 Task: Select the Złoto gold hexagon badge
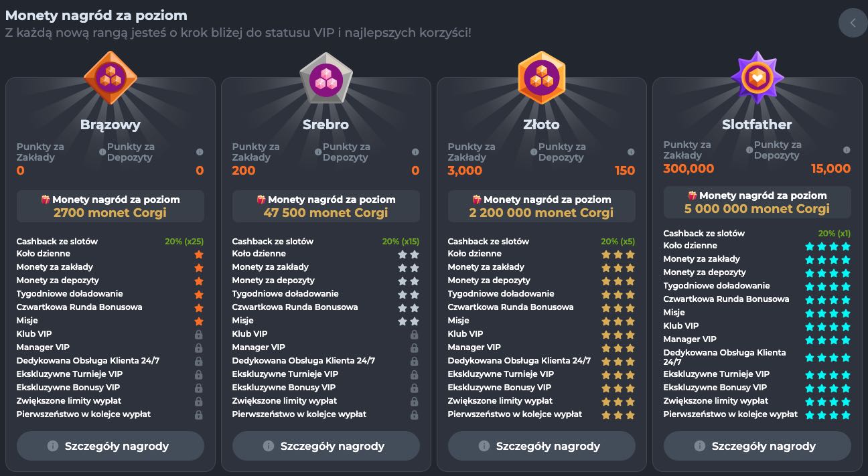coord(541,77)
